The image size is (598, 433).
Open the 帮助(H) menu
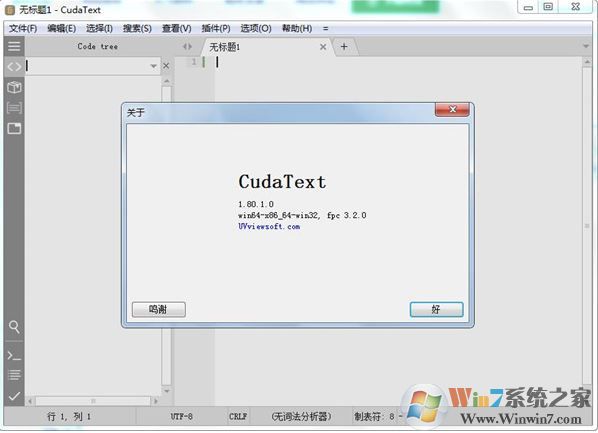[x=297, y=29]
